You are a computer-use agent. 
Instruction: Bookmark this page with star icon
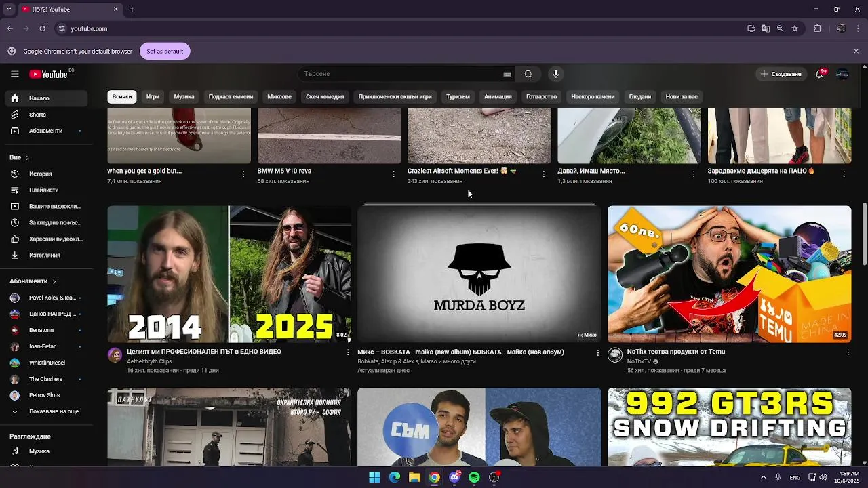795,28
